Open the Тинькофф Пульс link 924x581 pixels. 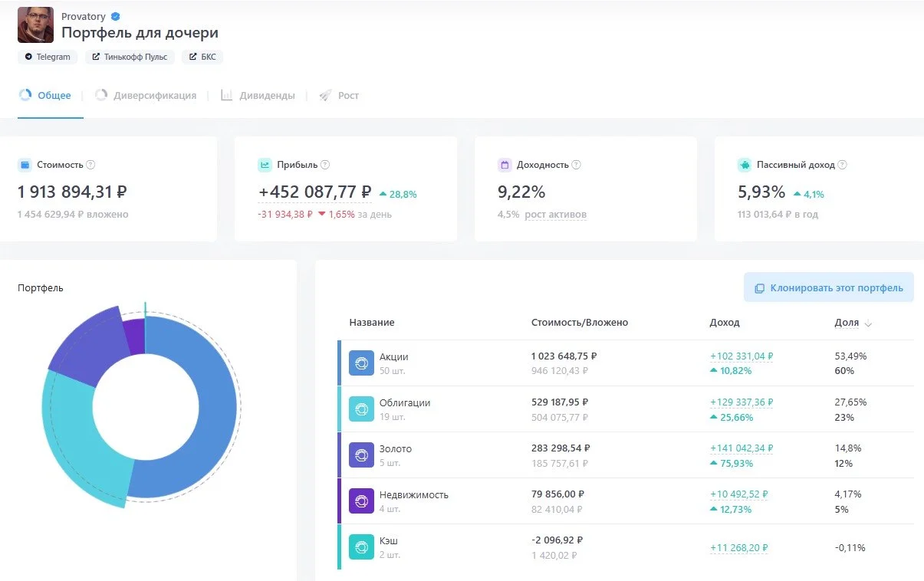pos(130,57)
